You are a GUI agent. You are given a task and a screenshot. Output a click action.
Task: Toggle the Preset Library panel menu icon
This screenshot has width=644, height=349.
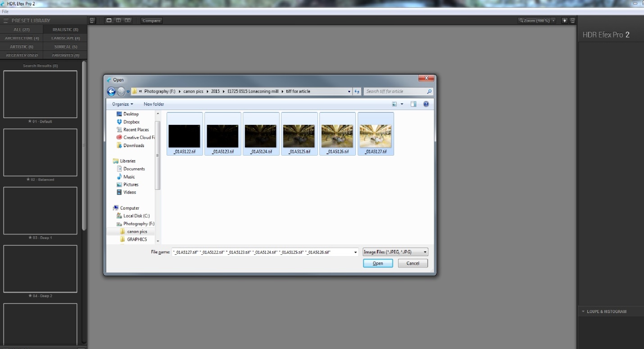(x=6, y=21)
